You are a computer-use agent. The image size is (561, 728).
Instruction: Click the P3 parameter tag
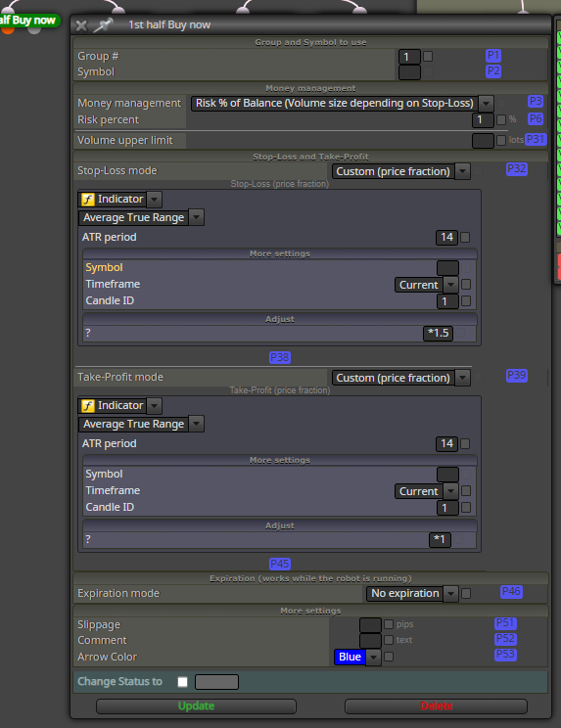(536, 102)
